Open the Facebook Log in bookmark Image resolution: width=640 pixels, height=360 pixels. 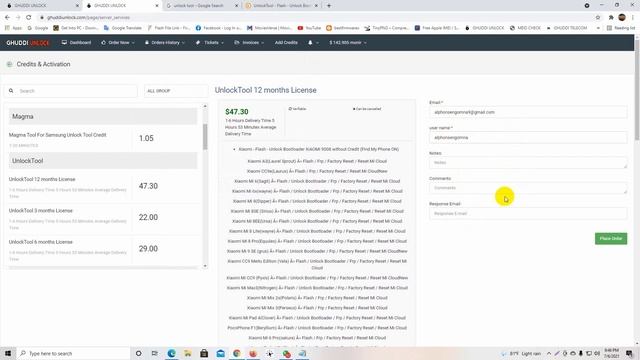[x=219, y=28]
